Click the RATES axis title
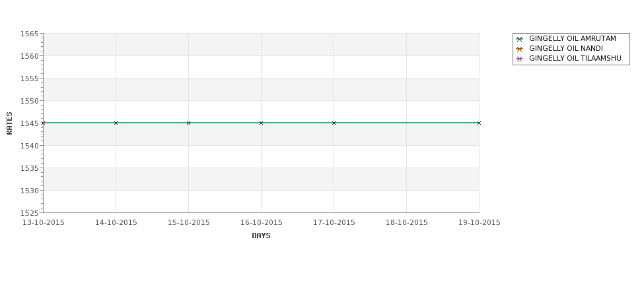Image resolution: width=644 pixels, height=283 pixels. pos(9,123)
